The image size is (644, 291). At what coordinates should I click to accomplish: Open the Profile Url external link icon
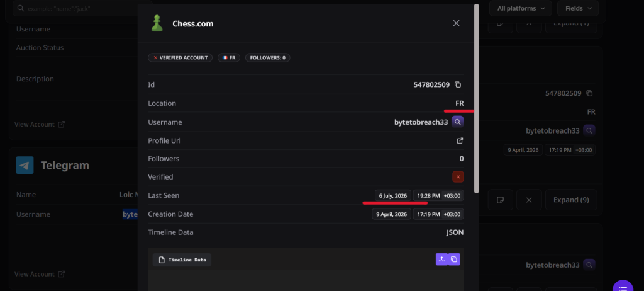(460, 140)
